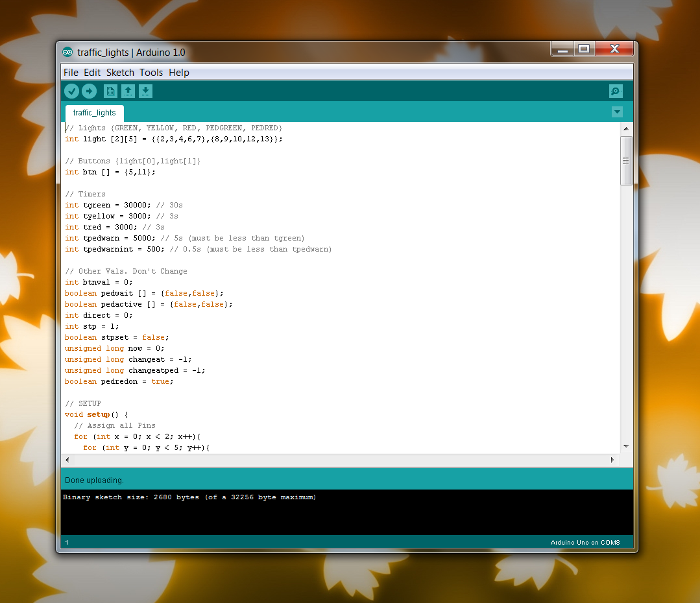This screenshot has height=603, width=700.
Task: Open the File menu
Action: tap(71, 73)
